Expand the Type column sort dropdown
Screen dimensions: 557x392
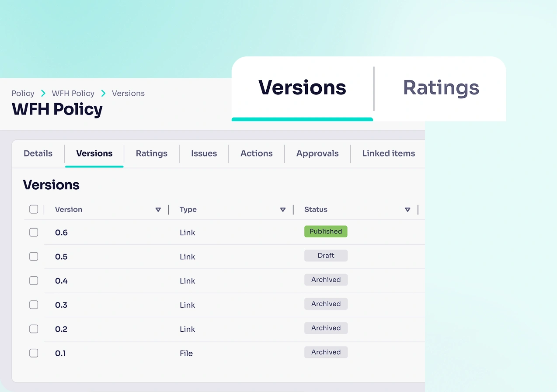(283, 209)
